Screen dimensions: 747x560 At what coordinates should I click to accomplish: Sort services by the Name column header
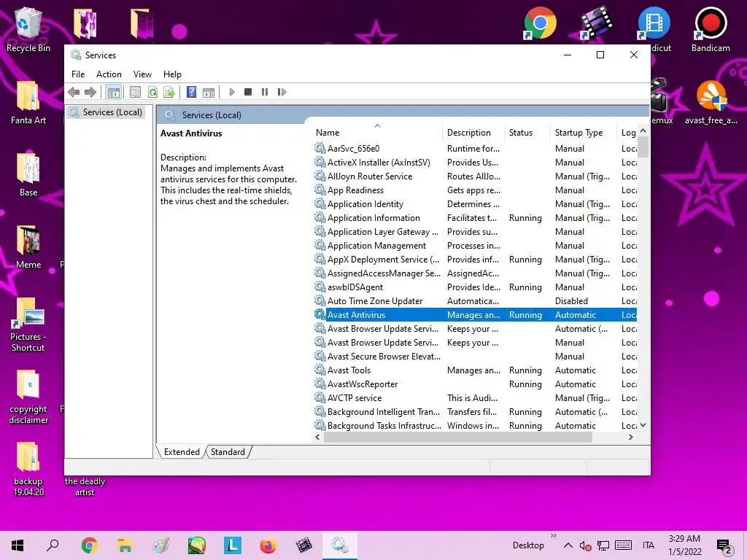pyautogui.click(x=377, y=133)
